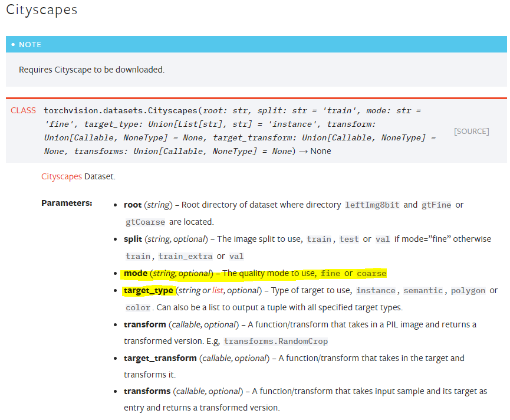The height and width of the screenshot is (420, 510).
Task: Click the train_extra code literal
Action: pyautogui.click(x=185, y=257)
